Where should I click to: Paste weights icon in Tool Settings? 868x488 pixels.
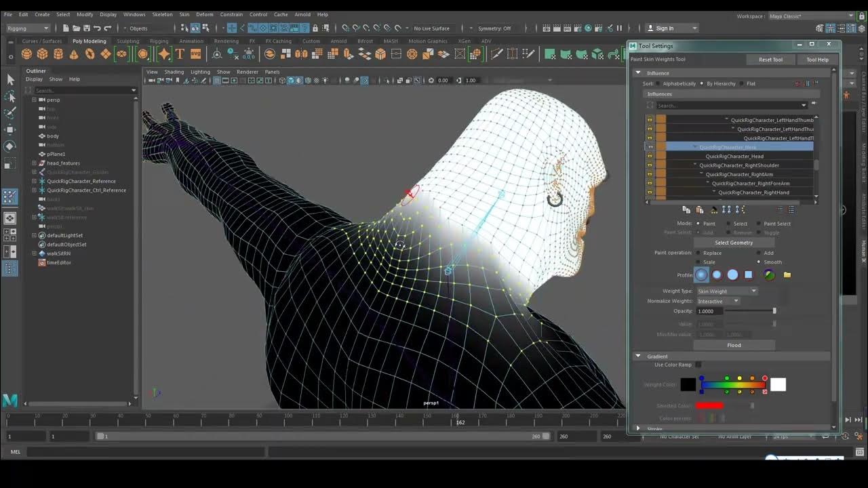click(699, 210)
